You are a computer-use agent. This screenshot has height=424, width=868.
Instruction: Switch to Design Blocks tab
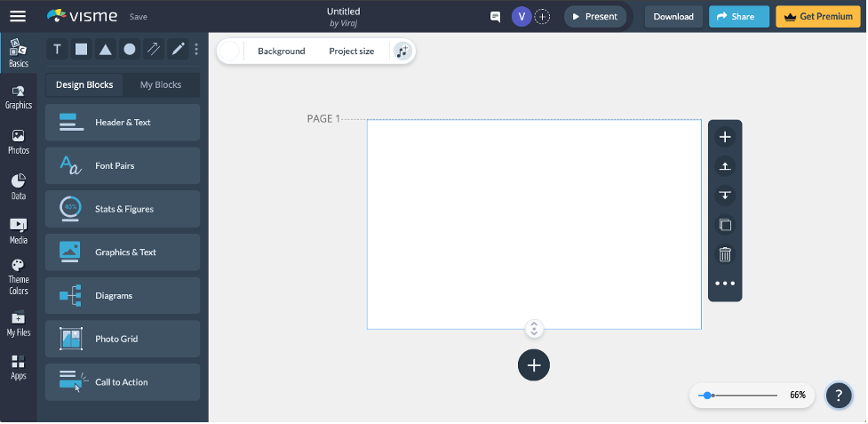(84, 84)
